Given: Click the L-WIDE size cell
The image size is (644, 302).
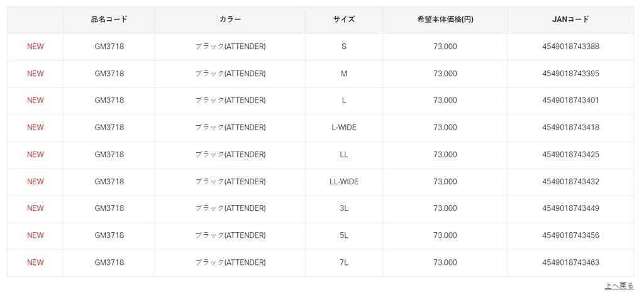Looking at the screenshot, I should (x=344, y=127).
